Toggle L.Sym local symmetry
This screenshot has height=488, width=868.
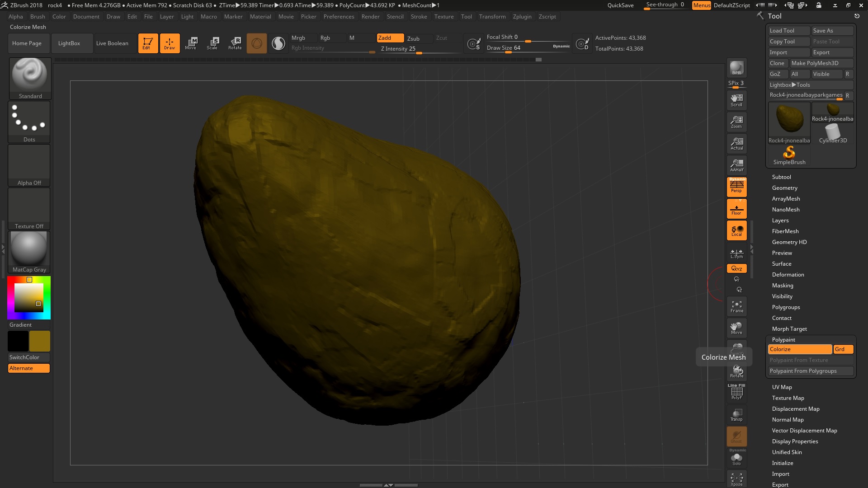coord(736,253)
